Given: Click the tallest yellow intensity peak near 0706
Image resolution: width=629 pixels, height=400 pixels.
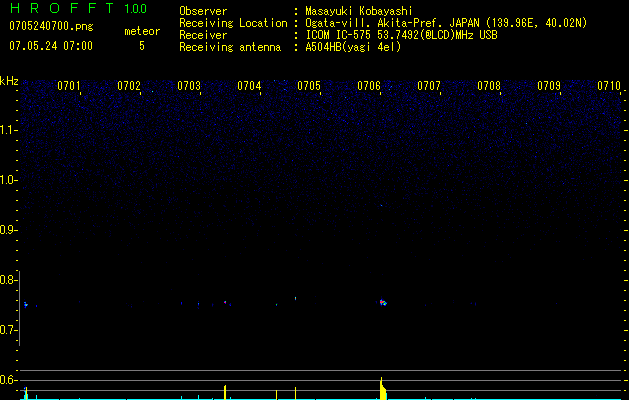Looking at the screenshot, I should 383,388.
